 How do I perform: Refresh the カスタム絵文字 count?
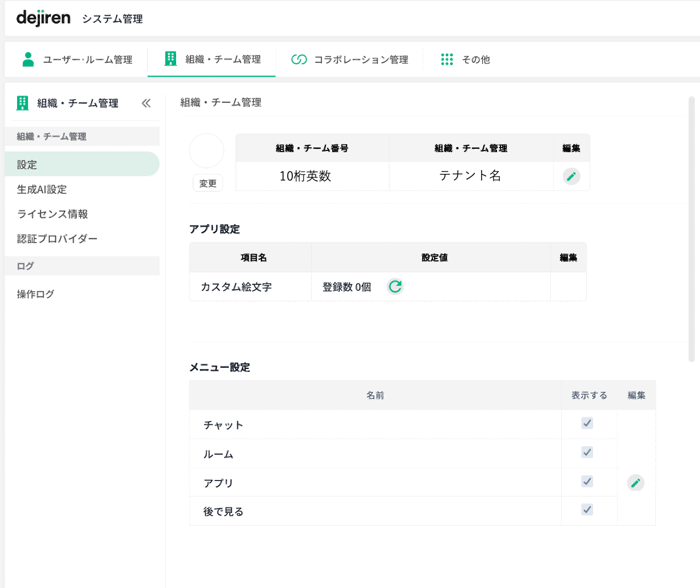coord(395,287)
